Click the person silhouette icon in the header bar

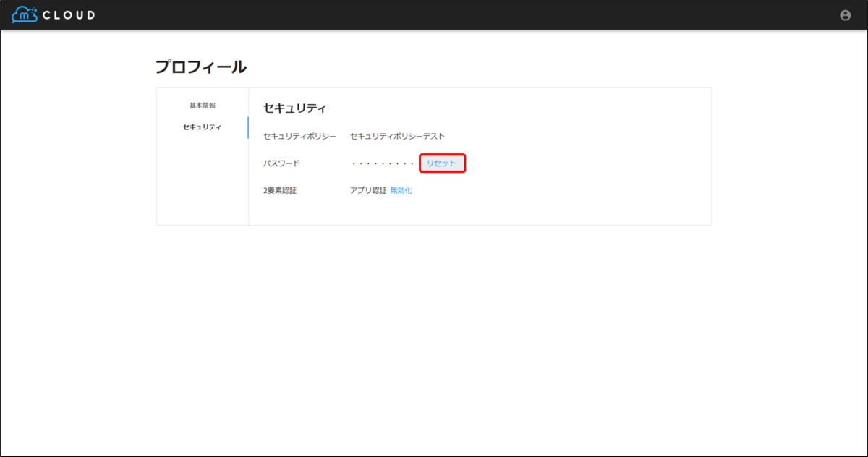[x=845, y=14]
